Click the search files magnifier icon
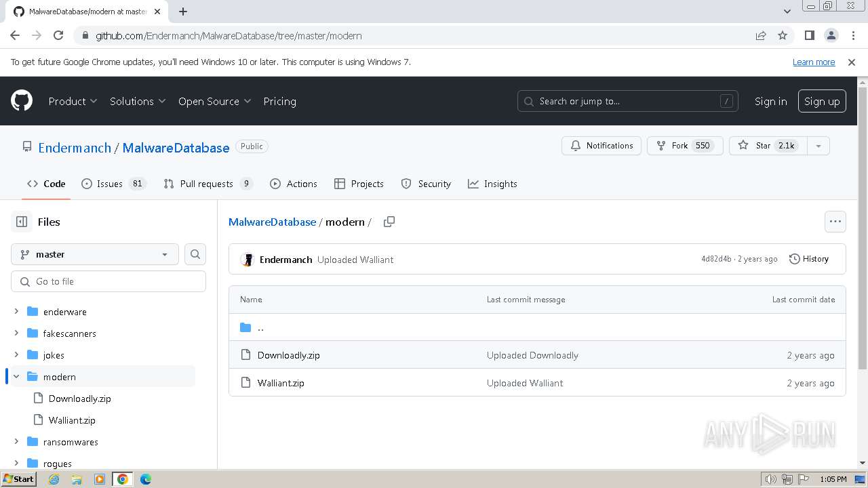 click(195, 254)
